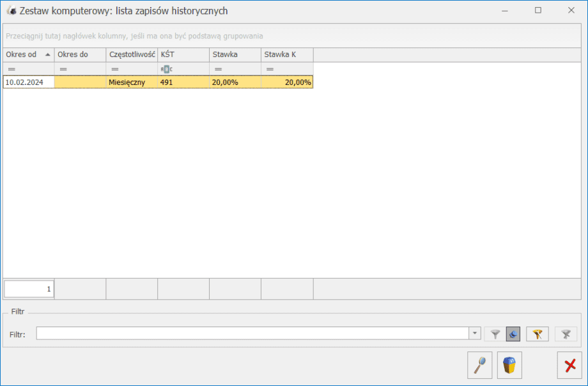Open the magnifier preview of the selected record
The height and width of the screenshot is (386, 588).
(x=479, y=365)
